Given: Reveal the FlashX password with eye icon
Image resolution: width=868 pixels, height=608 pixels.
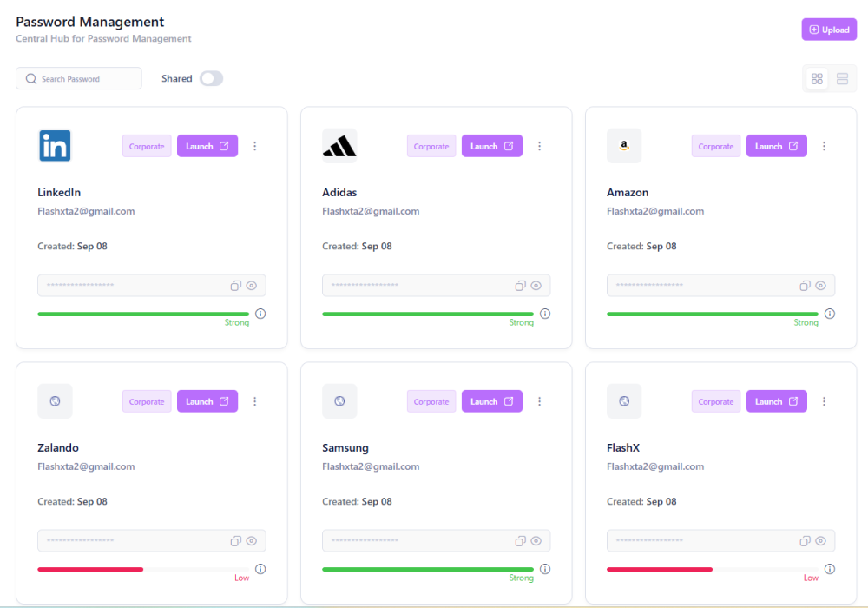Looking at the screenshot, I should [x=820, y=541].
